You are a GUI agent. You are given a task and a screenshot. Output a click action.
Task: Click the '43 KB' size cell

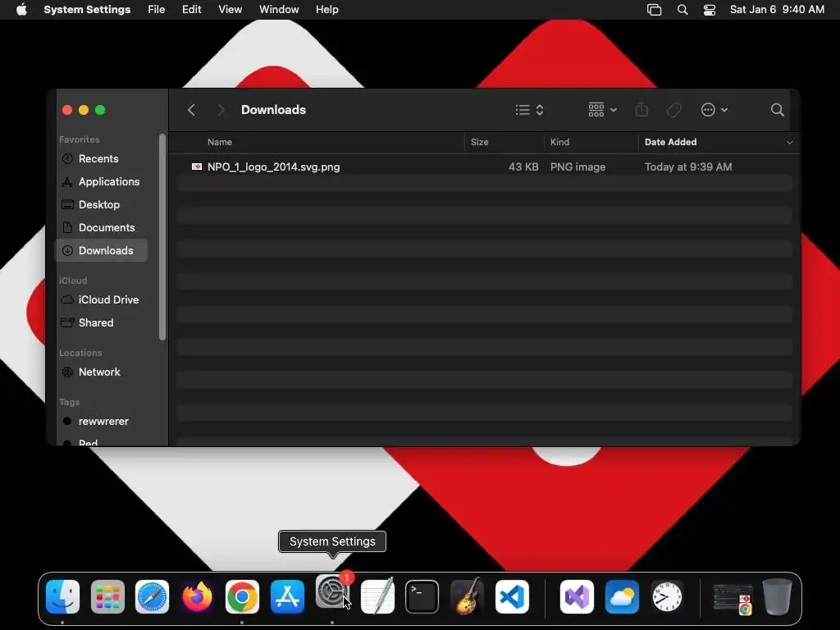pyautogui.click(x=523, y=167)
